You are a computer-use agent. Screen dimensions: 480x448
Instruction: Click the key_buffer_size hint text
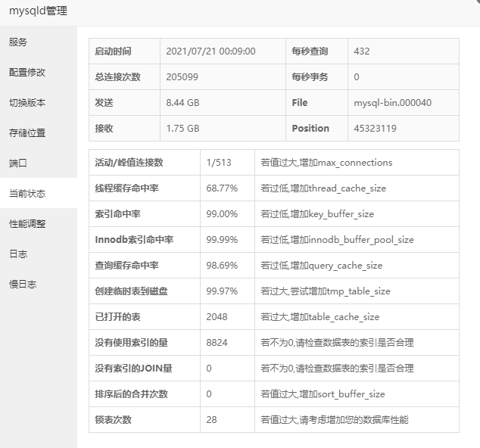pos(317,214)
